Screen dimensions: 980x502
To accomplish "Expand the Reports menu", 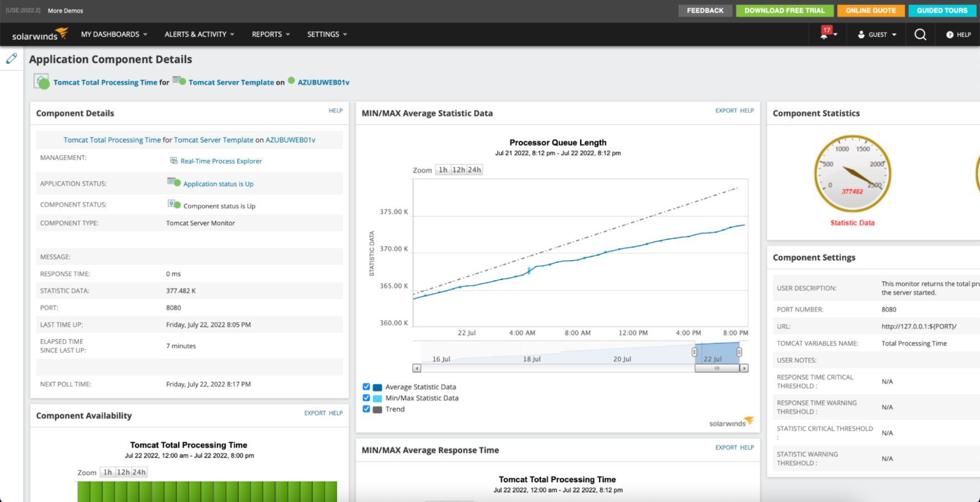I will [x=271, y=34].
